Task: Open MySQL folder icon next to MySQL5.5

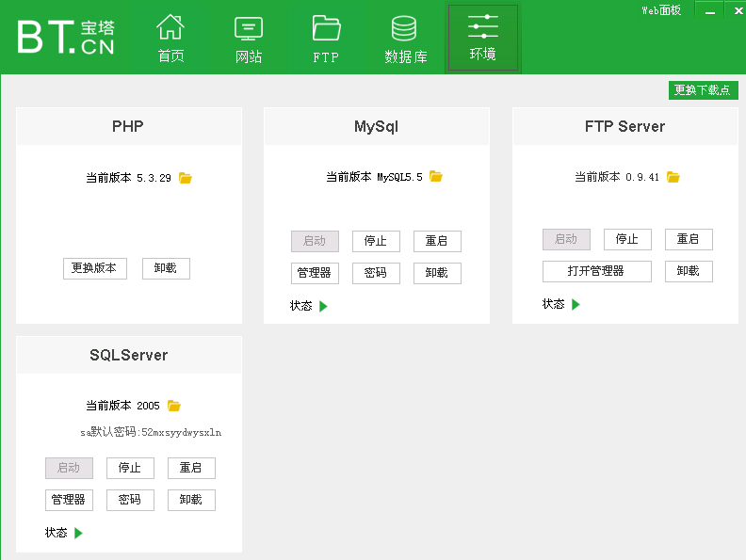Action: (436, 176)
